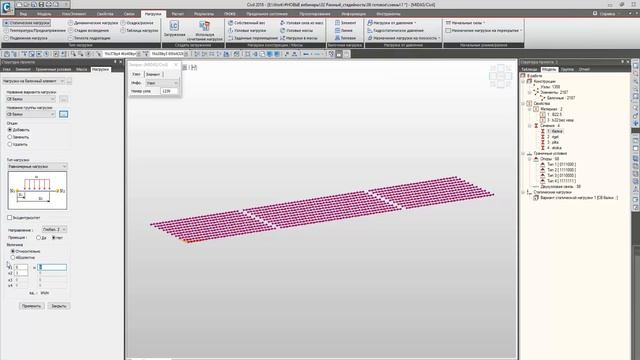Click the uniform load diagram preview
Image resolution: width=640 pixels, height=360 pixels.
coord(37,191)
